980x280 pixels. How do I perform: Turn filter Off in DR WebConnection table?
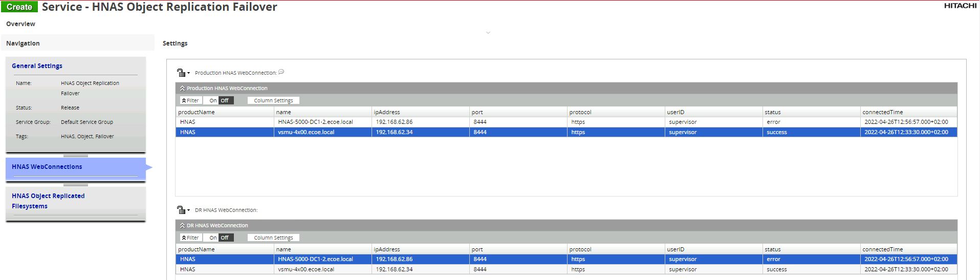coord(225,238)
